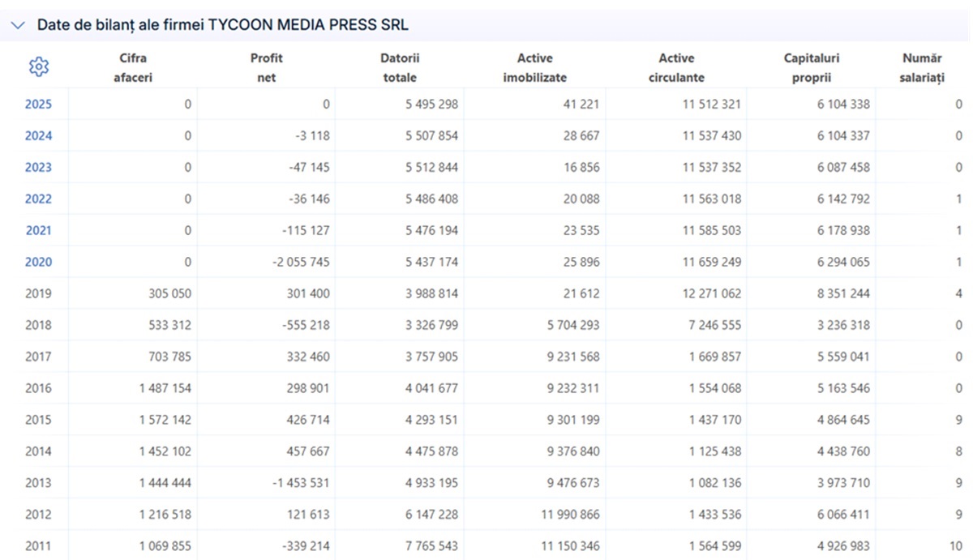Collapse the 'Date de bilanț' section chevron
973x560 pixels.
pos(18,25)
